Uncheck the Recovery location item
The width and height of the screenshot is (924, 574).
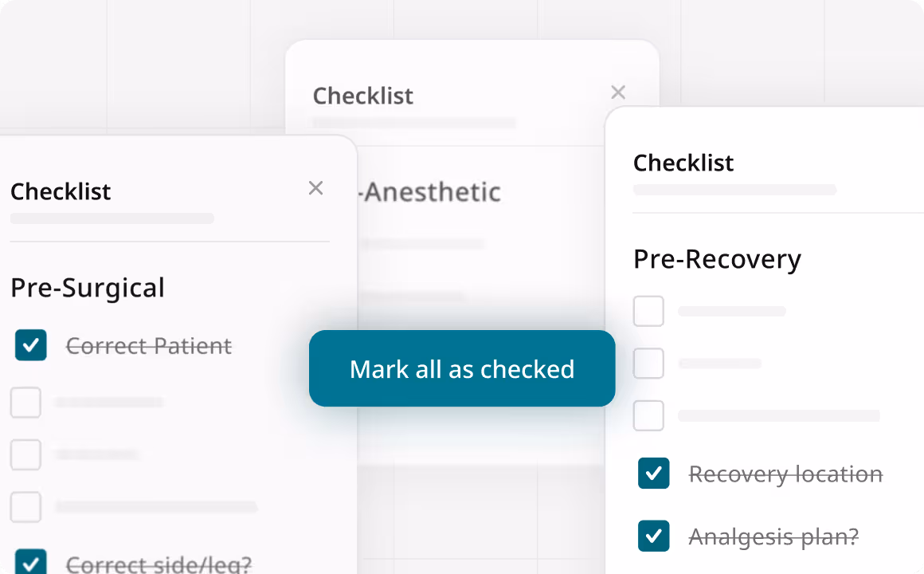(x=653, y=474)
